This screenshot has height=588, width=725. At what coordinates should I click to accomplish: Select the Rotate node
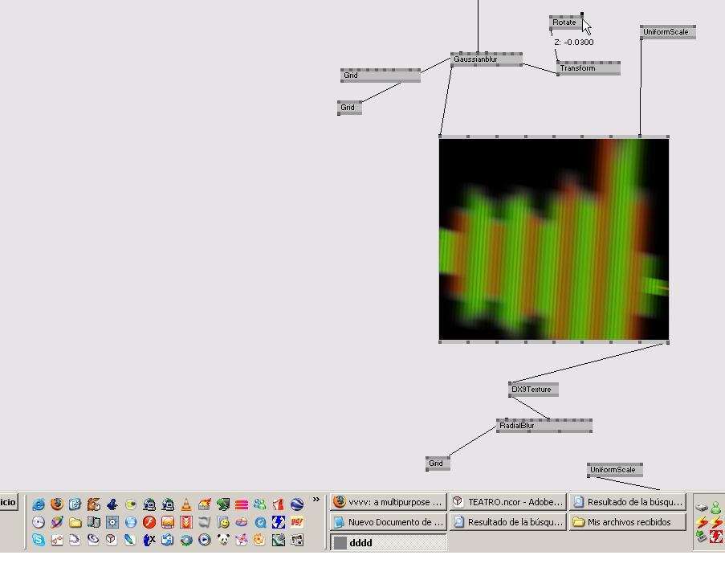click(565, 22)
